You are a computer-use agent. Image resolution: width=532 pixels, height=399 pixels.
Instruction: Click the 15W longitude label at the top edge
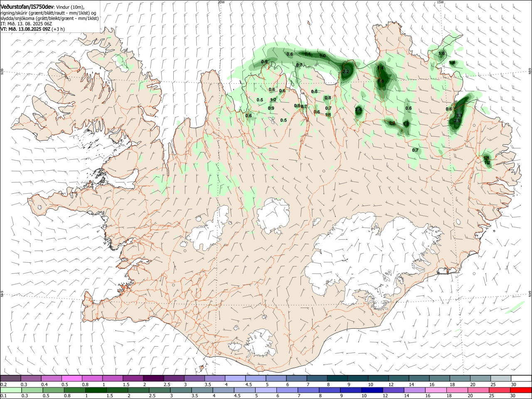pos(440,2)
